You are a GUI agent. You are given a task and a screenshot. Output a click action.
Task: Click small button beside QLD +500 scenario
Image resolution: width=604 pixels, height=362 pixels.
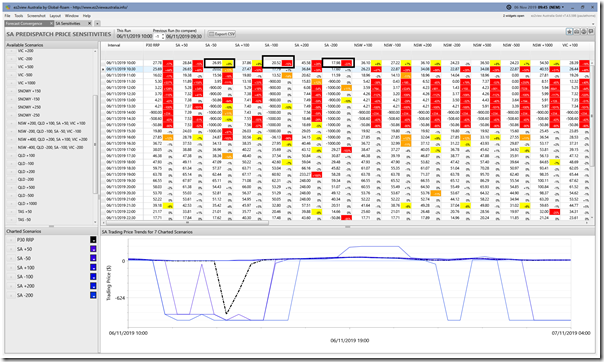click(x=11, y=188)
